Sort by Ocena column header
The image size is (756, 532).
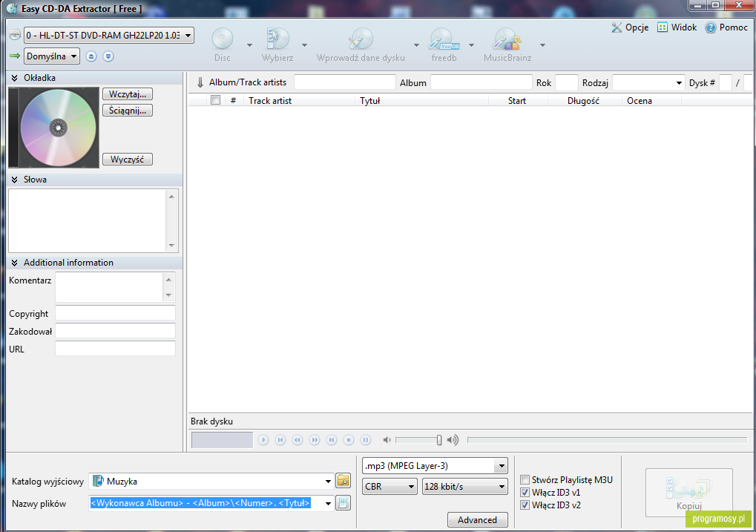(x=652, y=100)
